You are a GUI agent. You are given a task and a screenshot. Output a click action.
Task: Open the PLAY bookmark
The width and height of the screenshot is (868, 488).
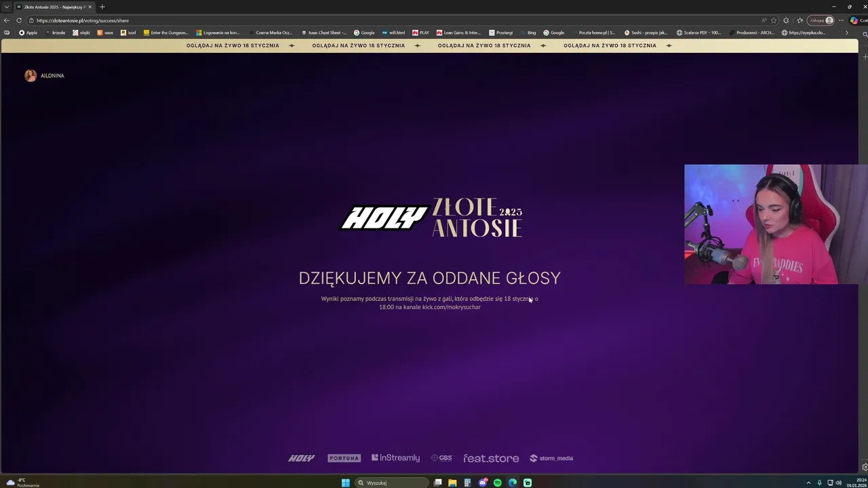pos(420,33)
